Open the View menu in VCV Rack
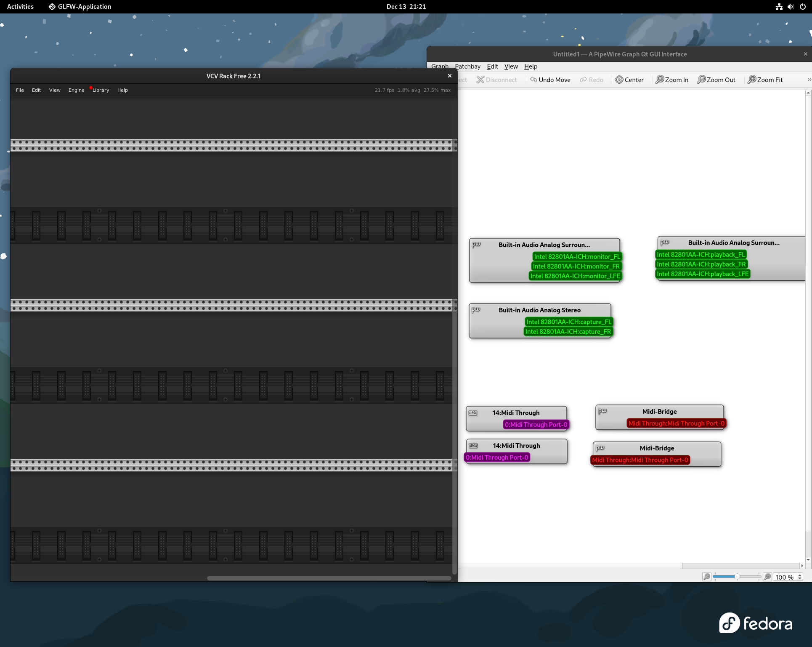The height and width of the screenshot is (647, 812). point(55,90)
